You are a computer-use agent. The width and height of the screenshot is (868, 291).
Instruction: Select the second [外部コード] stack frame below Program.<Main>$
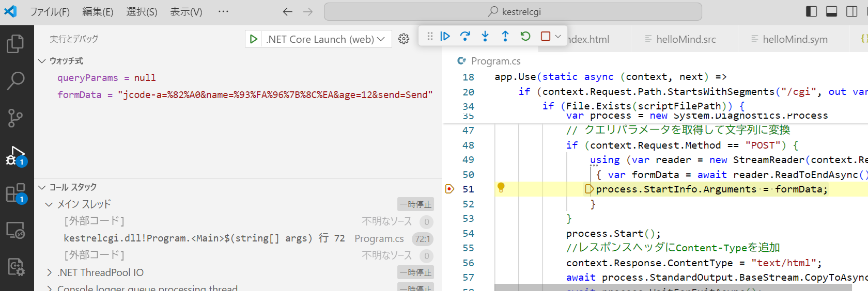point(238,255)
